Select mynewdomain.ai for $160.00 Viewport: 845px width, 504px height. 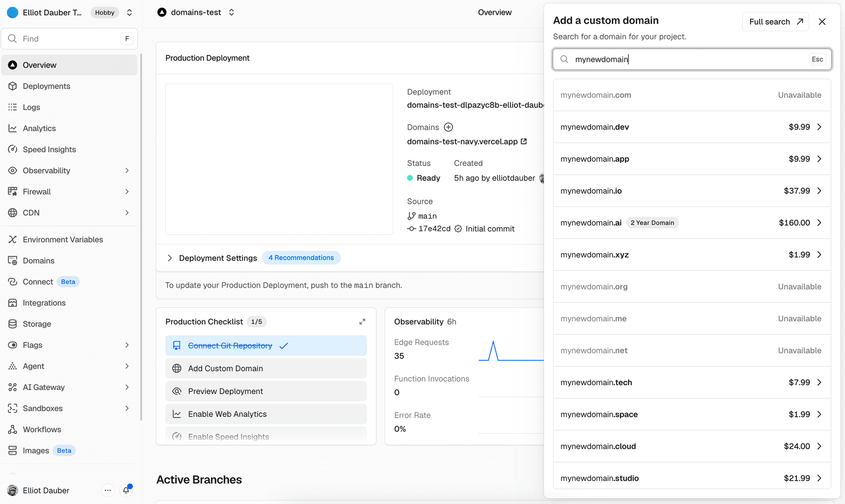point(692,223)
